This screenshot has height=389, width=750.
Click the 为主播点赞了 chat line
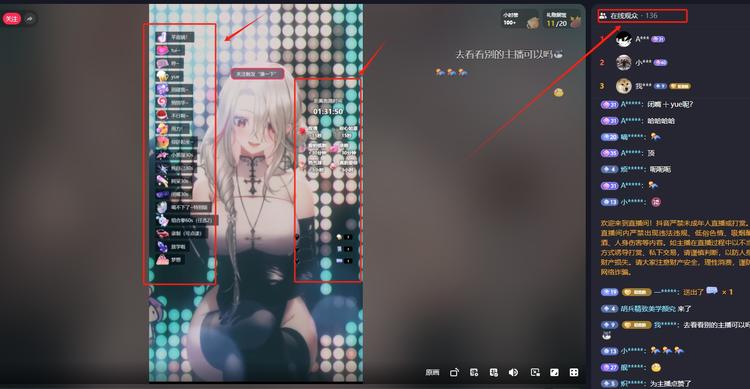(670, 384)
